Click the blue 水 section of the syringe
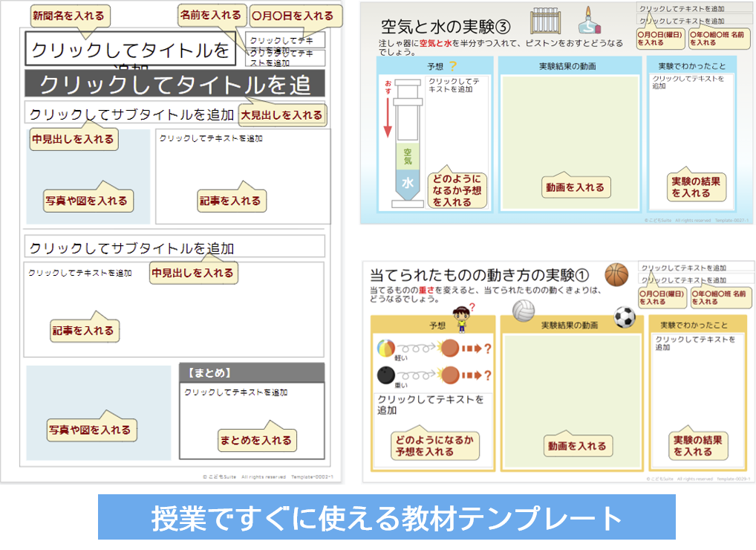The width and height of the screenshot is (756, 550). (408, 183)
